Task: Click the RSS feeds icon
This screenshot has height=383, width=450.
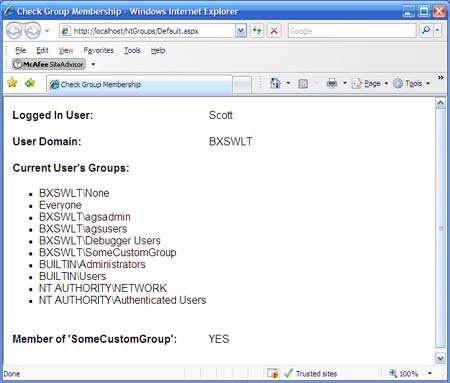Action: (303, 83)
